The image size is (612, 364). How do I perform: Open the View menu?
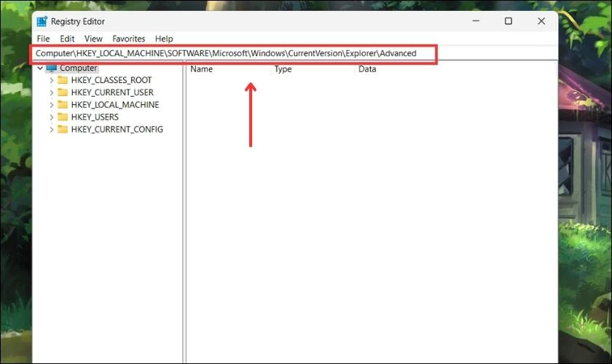point(93,39)
